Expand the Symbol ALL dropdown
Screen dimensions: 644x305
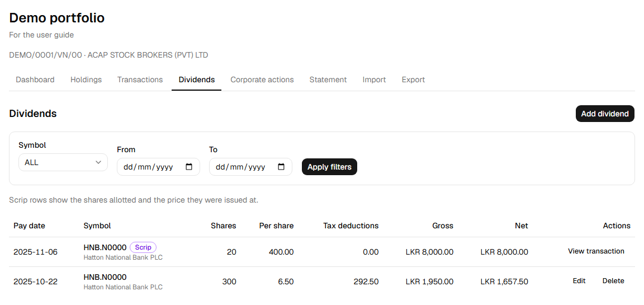pyautogui.click(x=63, y=162)
